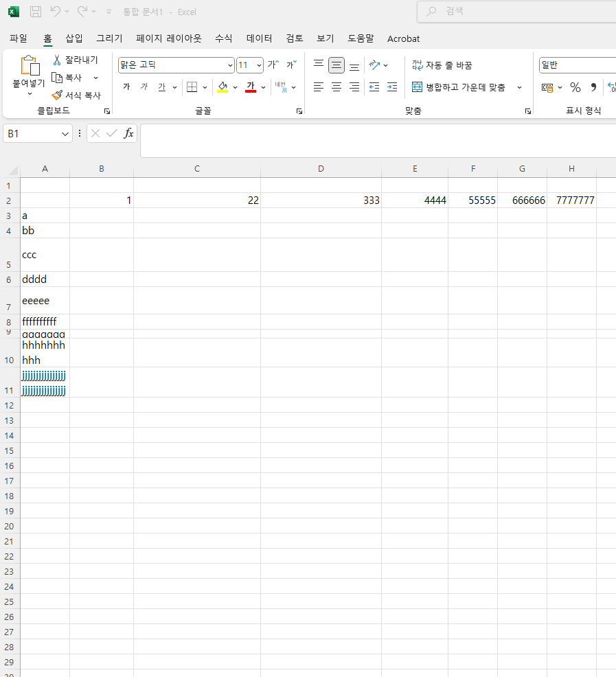Select row 12 header
The image size is (616, 677).
tap(9, 405)
